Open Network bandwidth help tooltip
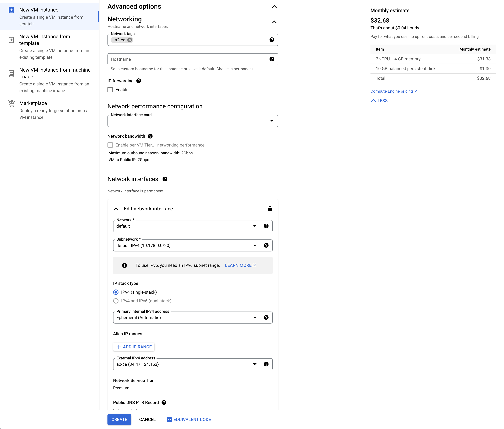This screenshot has height=429, width=504. (x=150, y=136)
